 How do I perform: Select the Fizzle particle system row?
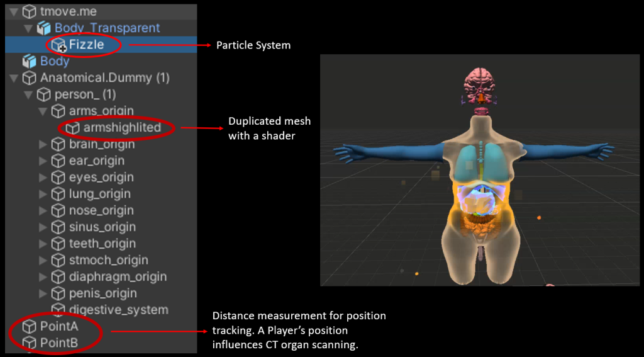pyautogui.click(x=101, y=45)
